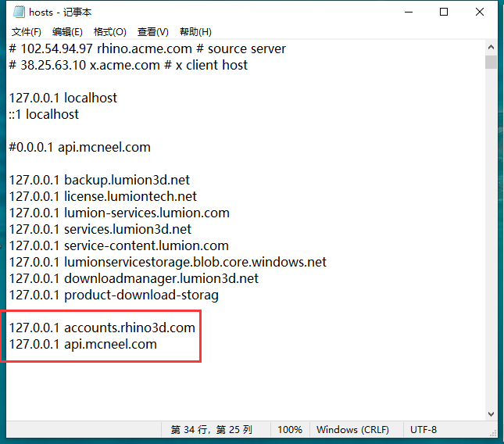Click the vertical scrollbar thumb
Image resolution: width=504 pixels, height=444 pixels.
click(x=491, y=62)
